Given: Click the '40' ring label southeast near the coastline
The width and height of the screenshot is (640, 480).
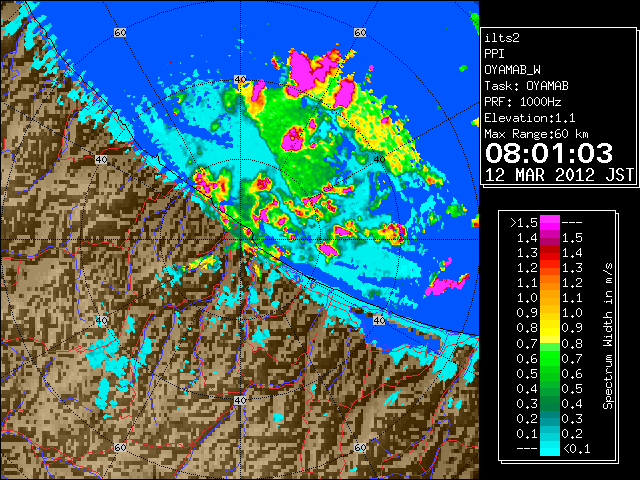Looking at the screenshot, I should [379, 320].
